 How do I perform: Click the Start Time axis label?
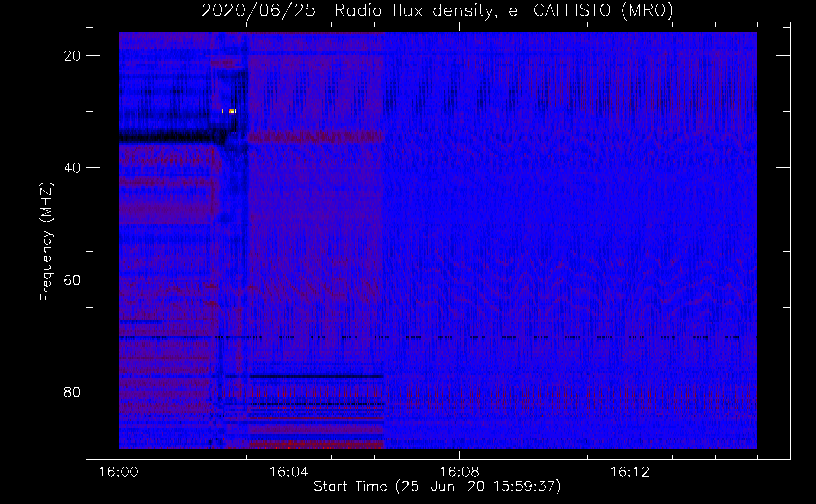tap(437, 487)
